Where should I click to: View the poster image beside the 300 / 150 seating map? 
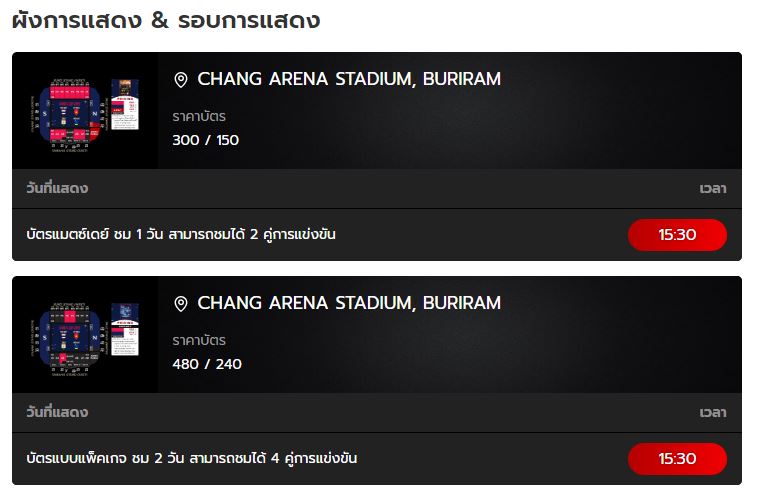coord(125,104)
